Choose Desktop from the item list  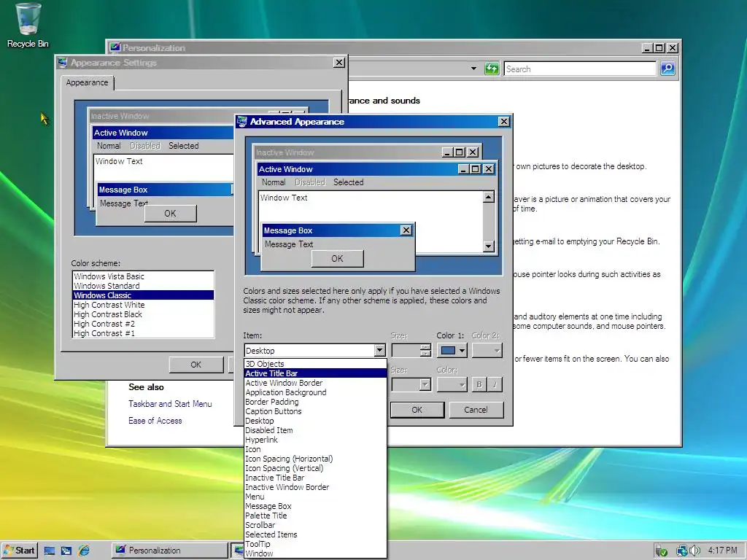coord(315,421)
